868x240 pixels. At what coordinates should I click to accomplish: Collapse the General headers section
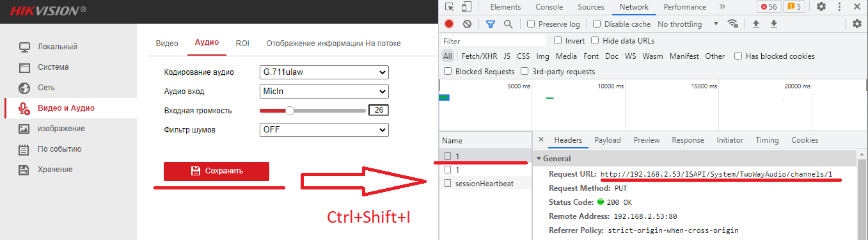[539, 158]
